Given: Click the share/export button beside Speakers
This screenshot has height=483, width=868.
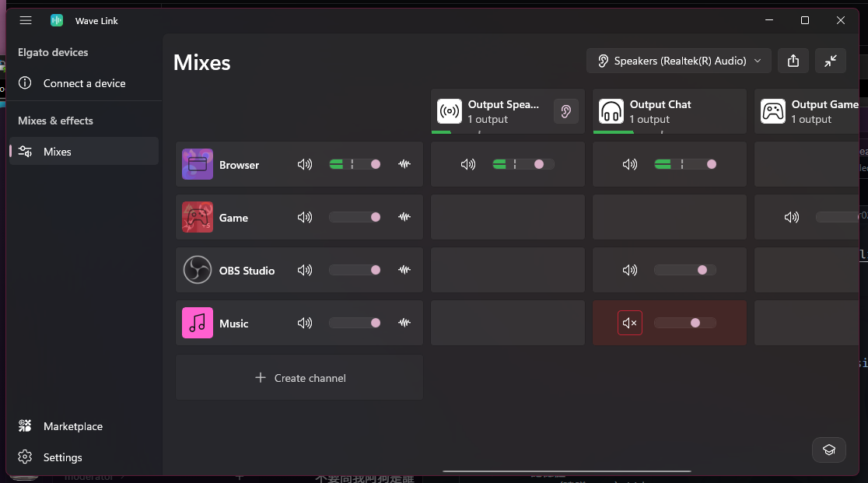Looking at the screenshot, I should [x=793, y=61].
